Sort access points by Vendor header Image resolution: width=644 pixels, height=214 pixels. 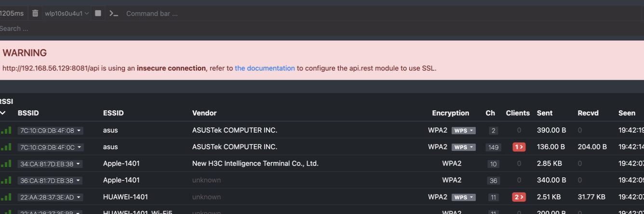pos(204,113)
